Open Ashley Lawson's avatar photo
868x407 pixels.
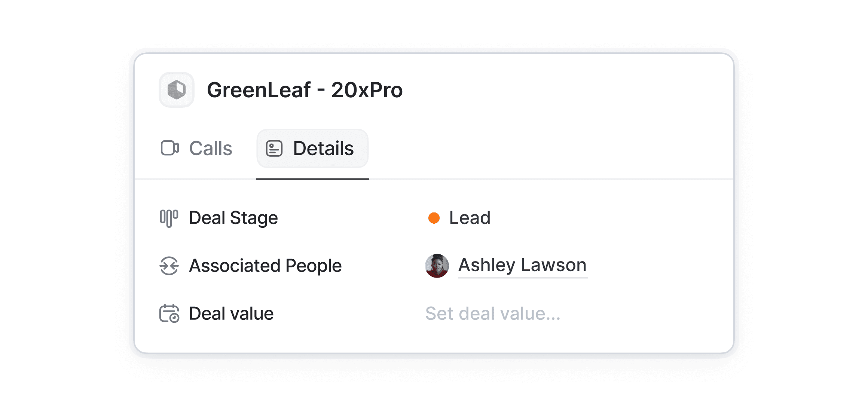click(x=437, y=266)
